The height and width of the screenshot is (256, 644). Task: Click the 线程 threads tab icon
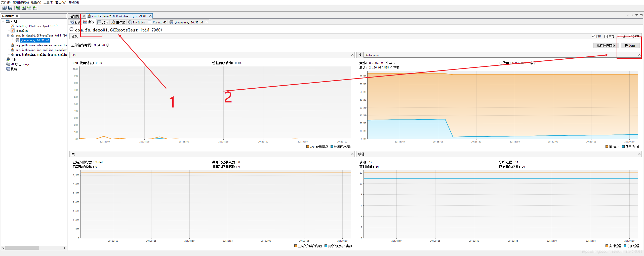pyautogui.click(x=99, y=22)
